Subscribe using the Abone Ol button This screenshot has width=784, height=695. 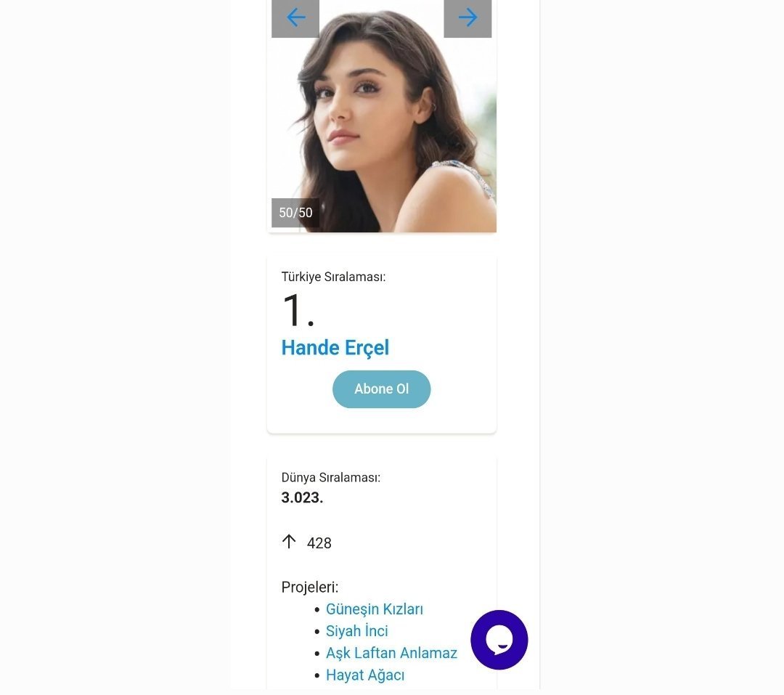coord(382,389)
